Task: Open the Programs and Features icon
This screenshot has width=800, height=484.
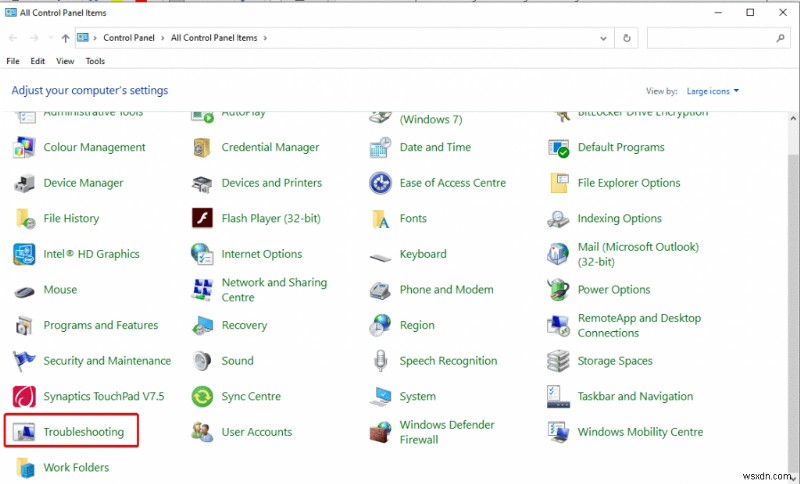Action: tap(24, 325)
